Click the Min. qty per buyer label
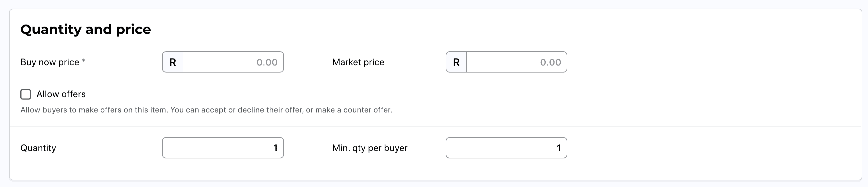The image size is (868, 187). [370, 148]
